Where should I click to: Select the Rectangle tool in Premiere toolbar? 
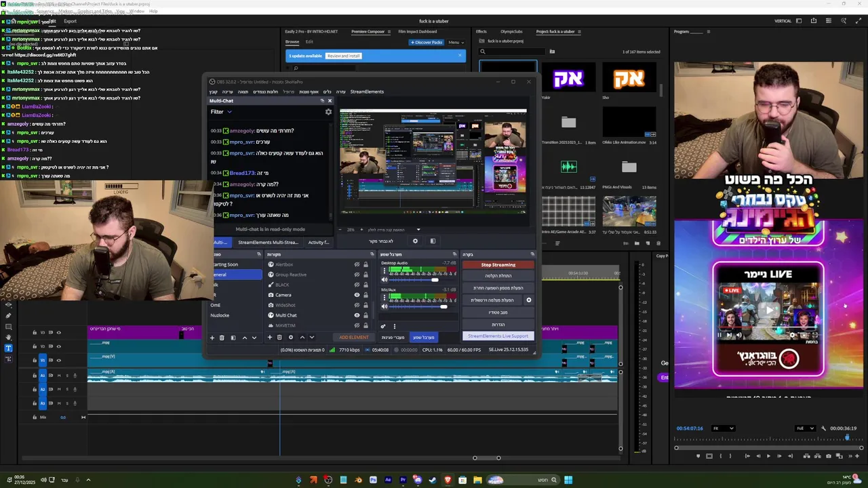tap(8, 327)
